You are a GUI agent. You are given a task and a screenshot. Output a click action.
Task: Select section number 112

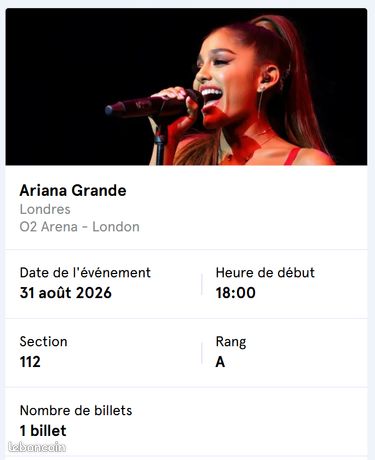click(x=30, y=362)
